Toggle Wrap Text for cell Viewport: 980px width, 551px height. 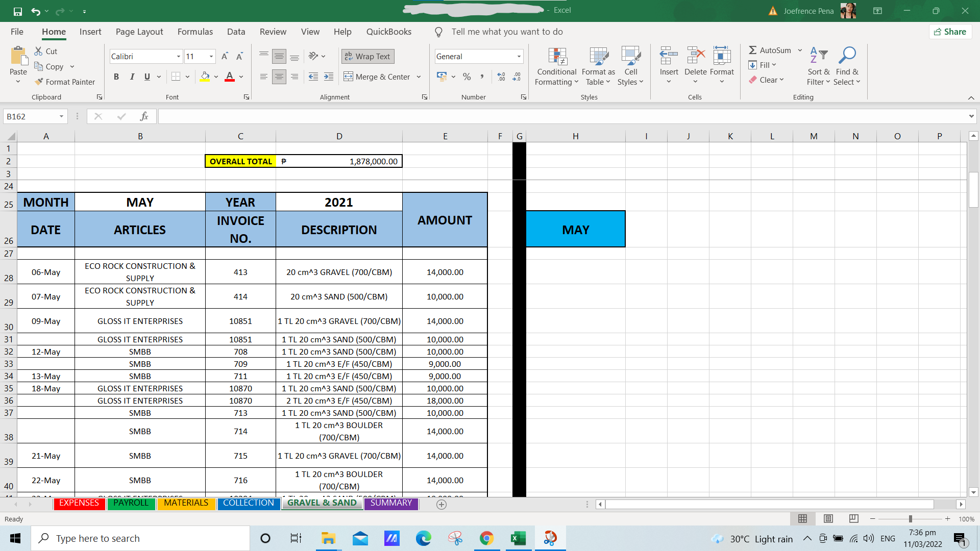[367, 57]
